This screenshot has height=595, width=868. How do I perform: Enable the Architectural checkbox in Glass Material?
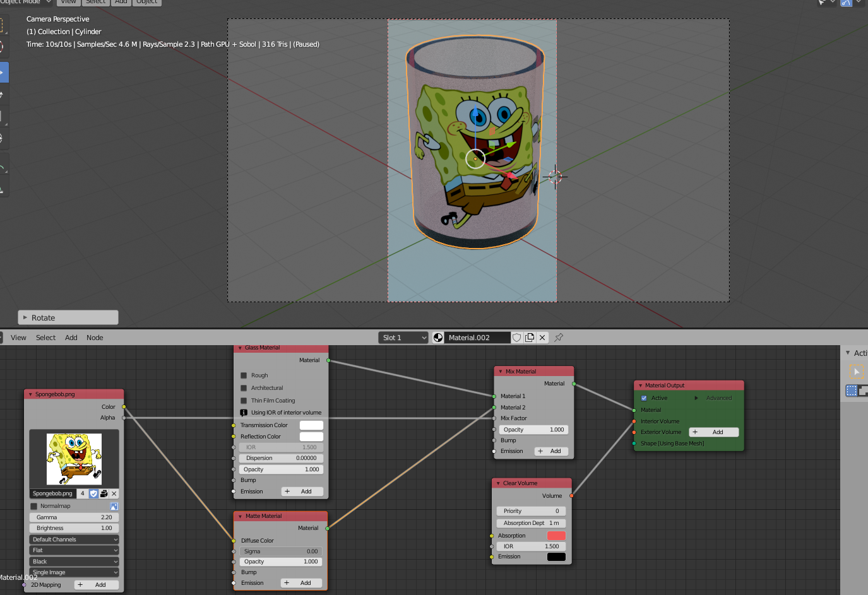244,388
